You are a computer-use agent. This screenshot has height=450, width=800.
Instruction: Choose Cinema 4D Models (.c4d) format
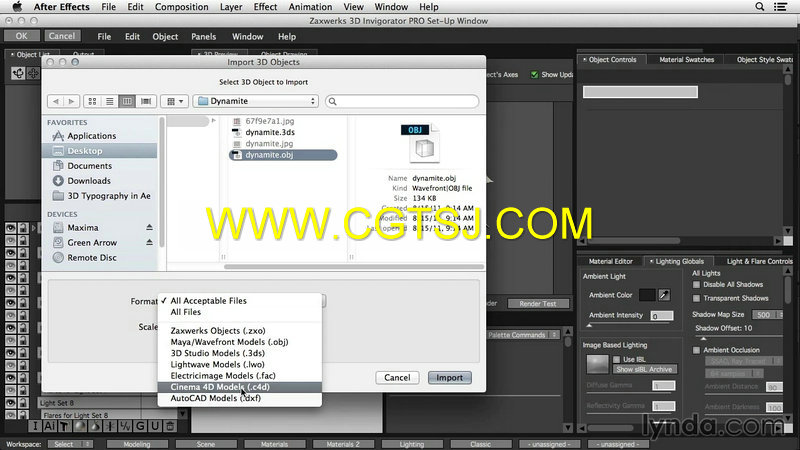click(240, 387)
